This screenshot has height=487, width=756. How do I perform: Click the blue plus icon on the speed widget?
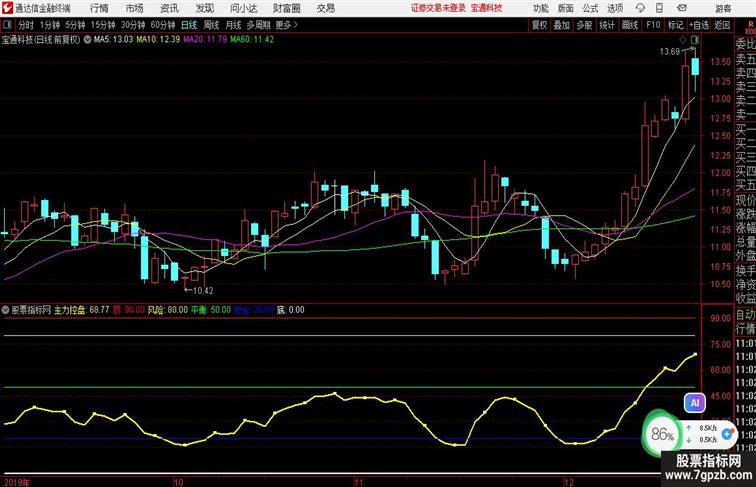coord(727,433)
